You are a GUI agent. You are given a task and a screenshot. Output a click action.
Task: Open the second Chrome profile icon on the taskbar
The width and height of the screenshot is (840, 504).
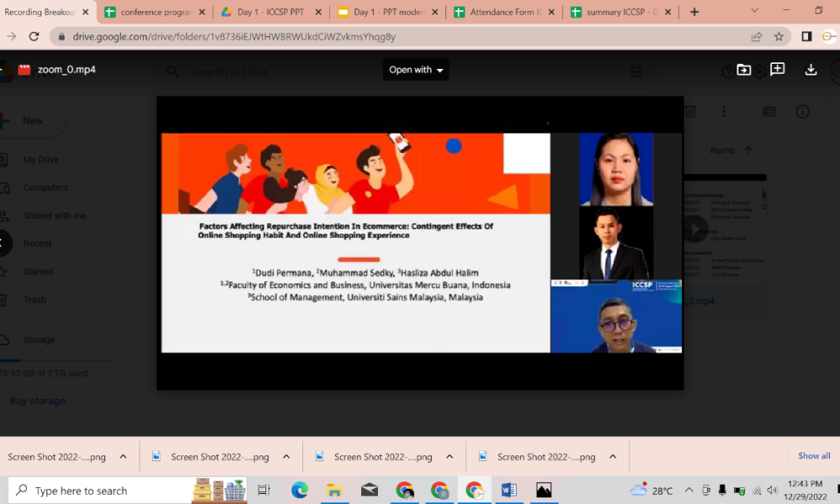tap(439, 490)
